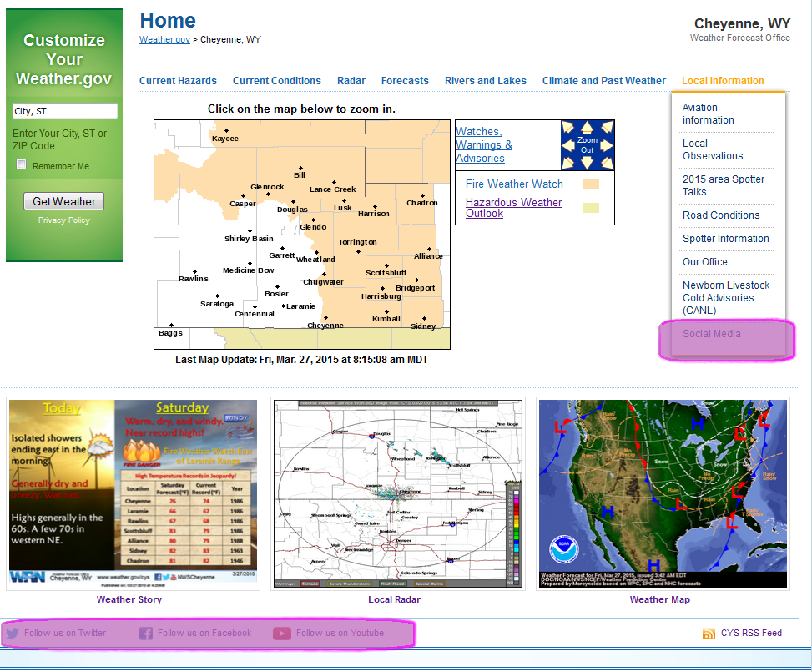This screenshot has height=672, width=812.
Task: Click the Weather Story graphic thumbnail
Action: [133, 493]
